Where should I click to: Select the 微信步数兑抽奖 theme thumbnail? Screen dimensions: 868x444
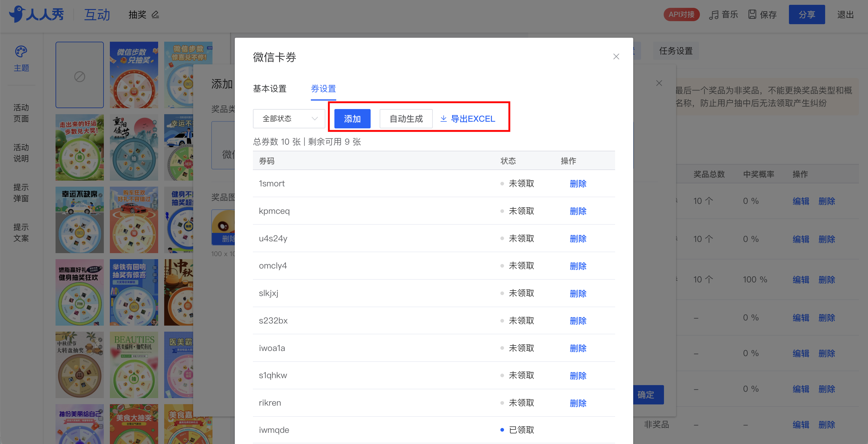click(134, 75)
